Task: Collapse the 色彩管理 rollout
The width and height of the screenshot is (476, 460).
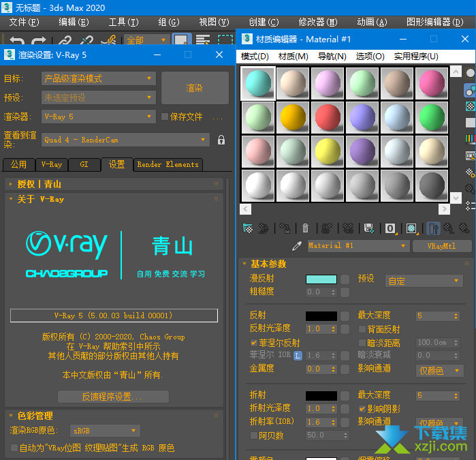Action: click(x=114, y=416)
